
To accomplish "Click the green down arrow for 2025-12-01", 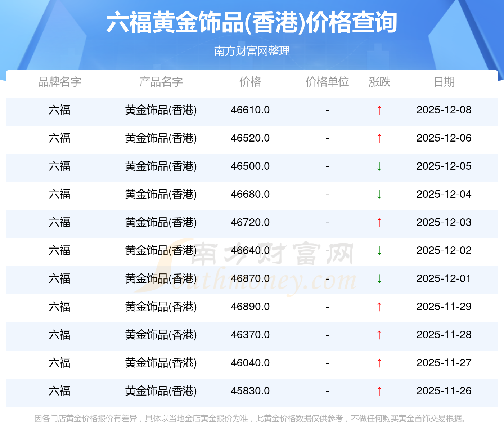I will 379,278.
